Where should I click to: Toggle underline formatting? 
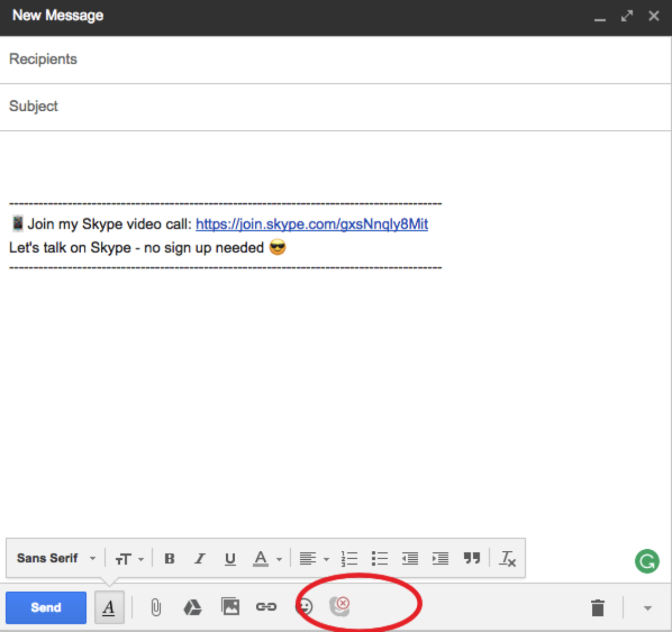click(x=230, y=559)
